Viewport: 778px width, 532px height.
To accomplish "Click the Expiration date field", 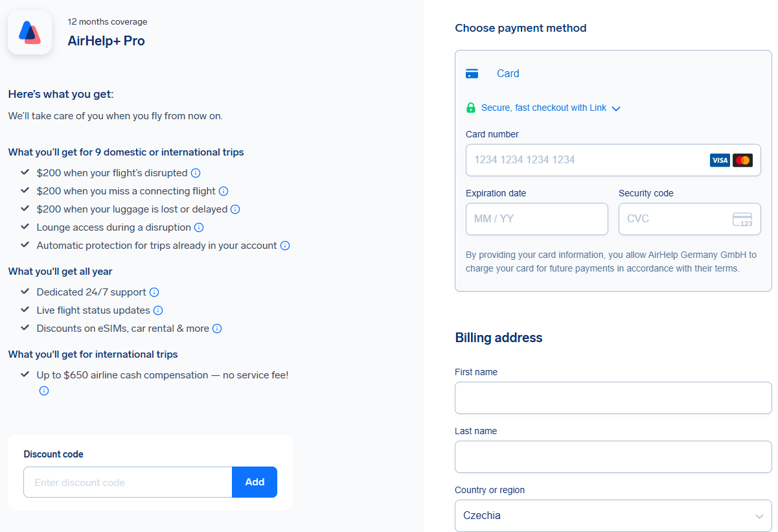I will click(x=536, y=219).
